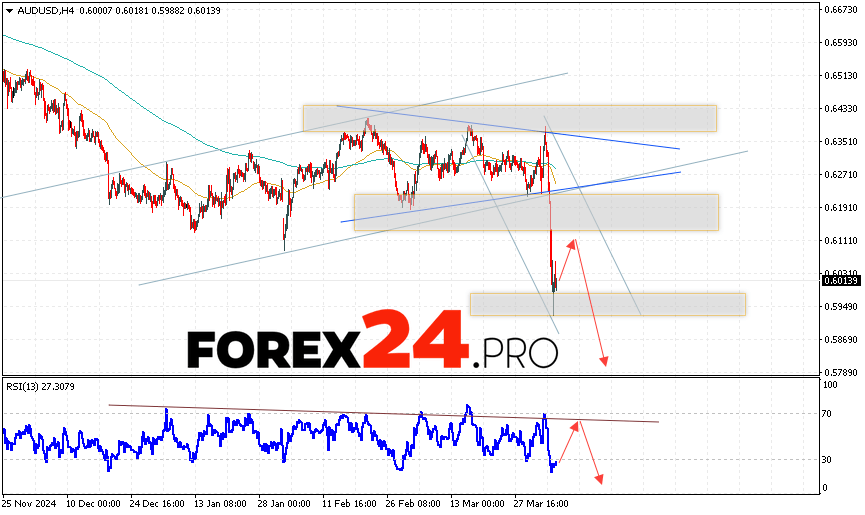
Task: Click the teal long-period moving average line
Action: tap(100, 70)
